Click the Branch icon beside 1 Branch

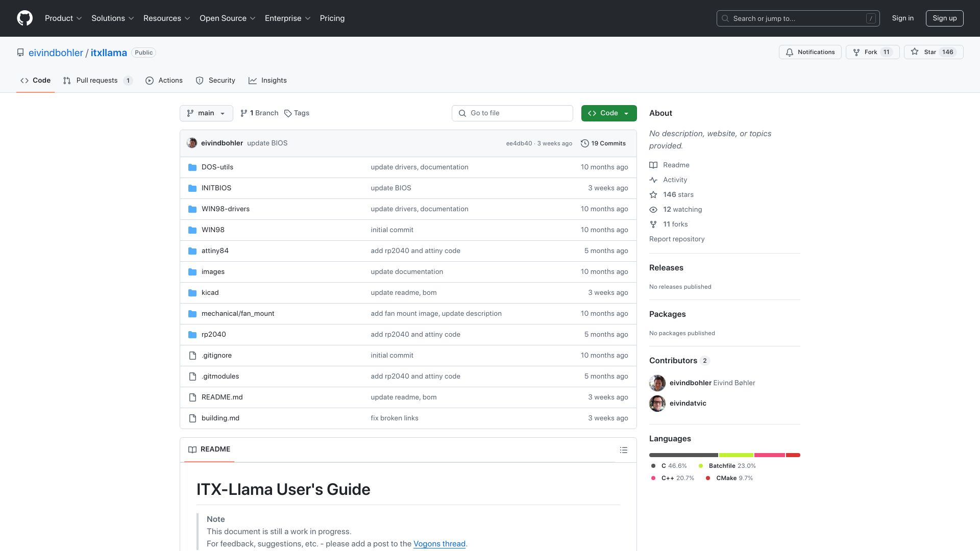point(244,113)
